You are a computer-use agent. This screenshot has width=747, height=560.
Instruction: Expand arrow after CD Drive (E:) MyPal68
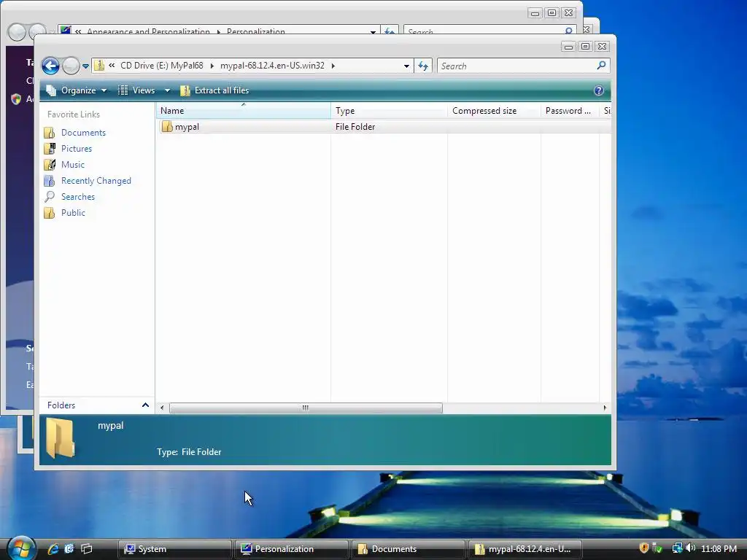212,66
